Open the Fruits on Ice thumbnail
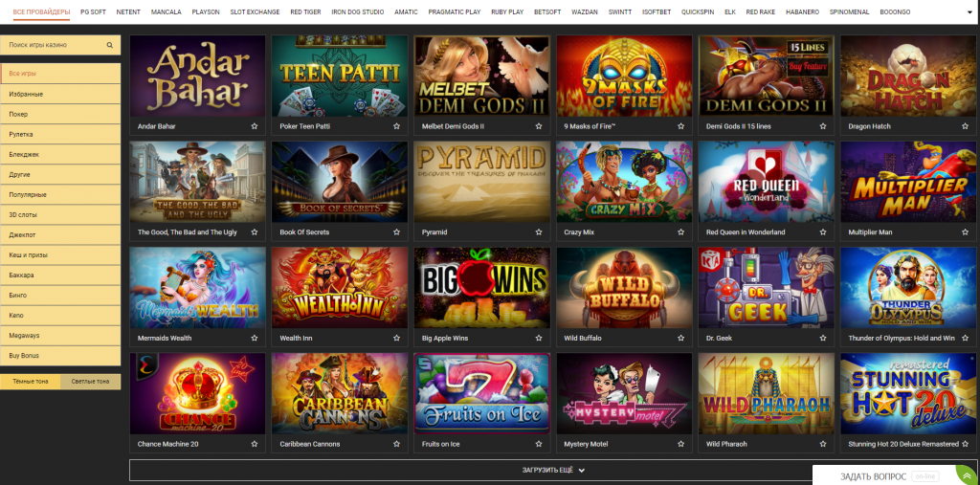 pos(482,394)
